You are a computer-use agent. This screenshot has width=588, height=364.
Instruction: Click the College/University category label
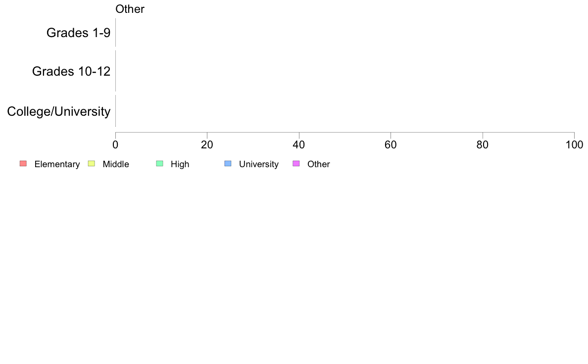59,111
